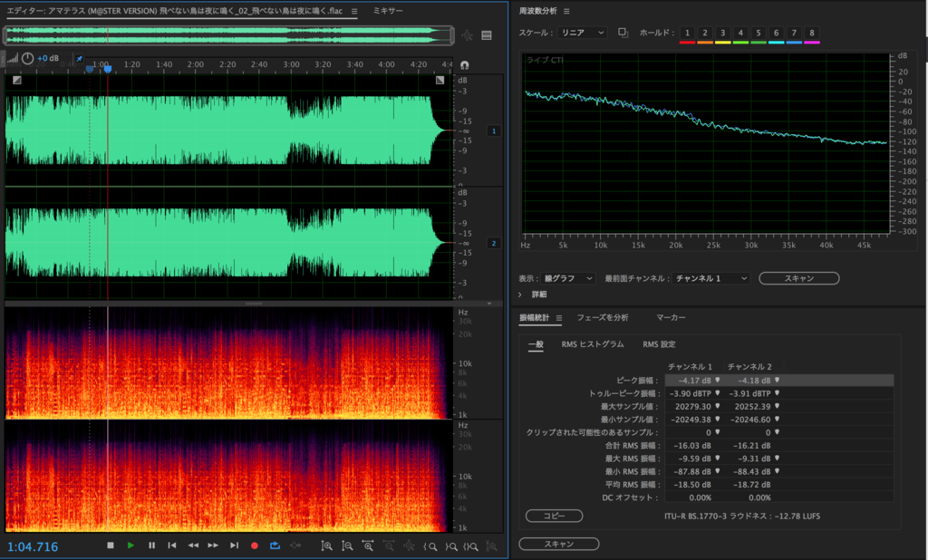Viewport: 928px width, 560px height.
Task: Toggle hold button 3
Action: 722,34
